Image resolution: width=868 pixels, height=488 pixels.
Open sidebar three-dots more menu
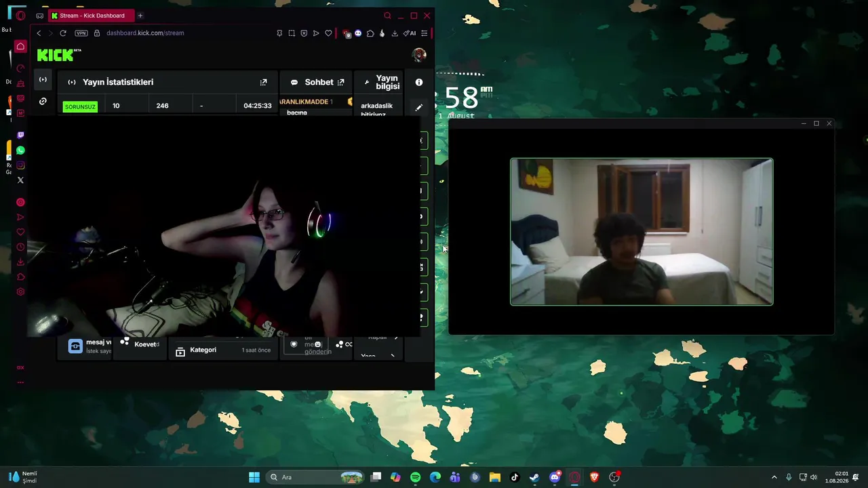[x=20, y=382]
